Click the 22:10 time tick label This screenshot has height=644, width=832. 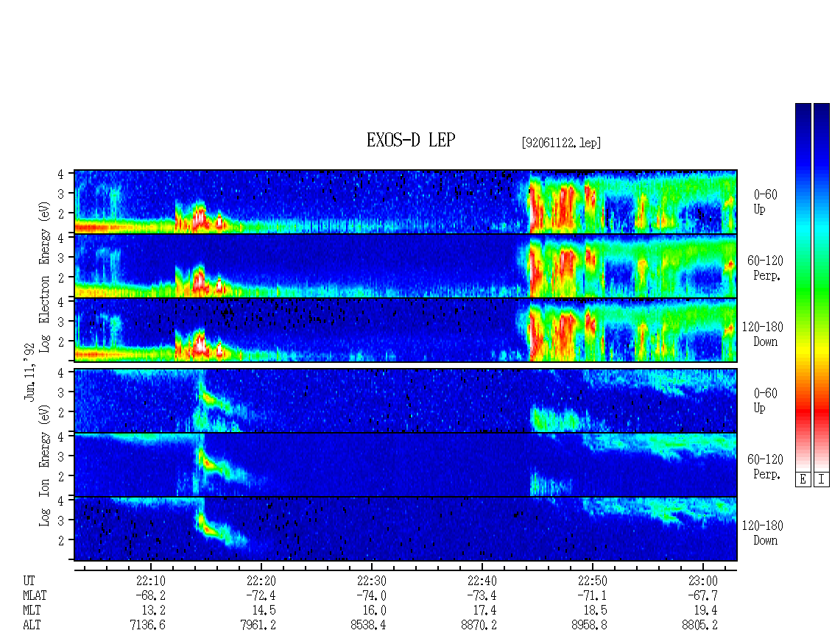coord(151,581)
